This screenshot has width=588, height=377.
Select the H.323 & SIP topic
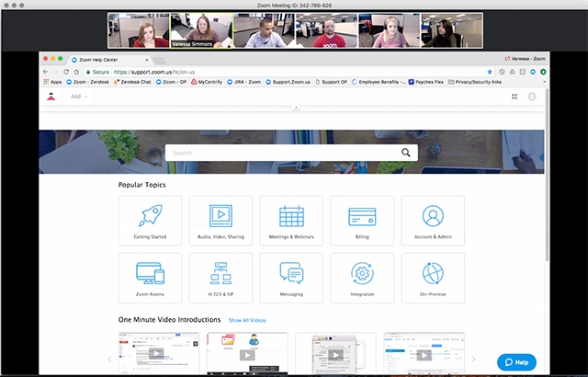tap(220, 278)
